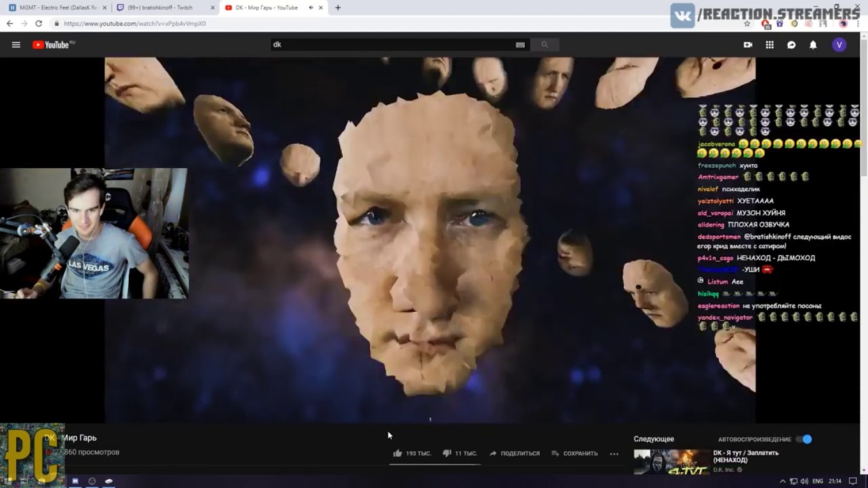Switch the ENG input language
868x488 pixels.
818,481
